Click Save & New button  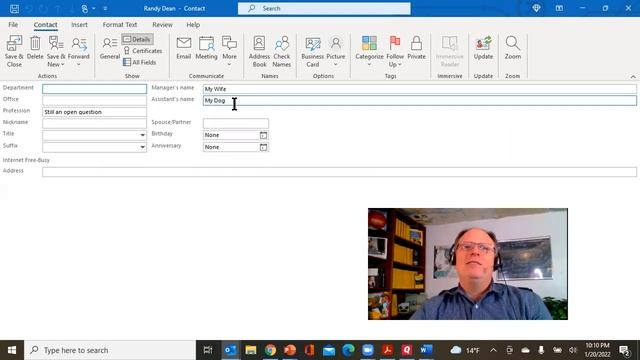click(56, 51)
